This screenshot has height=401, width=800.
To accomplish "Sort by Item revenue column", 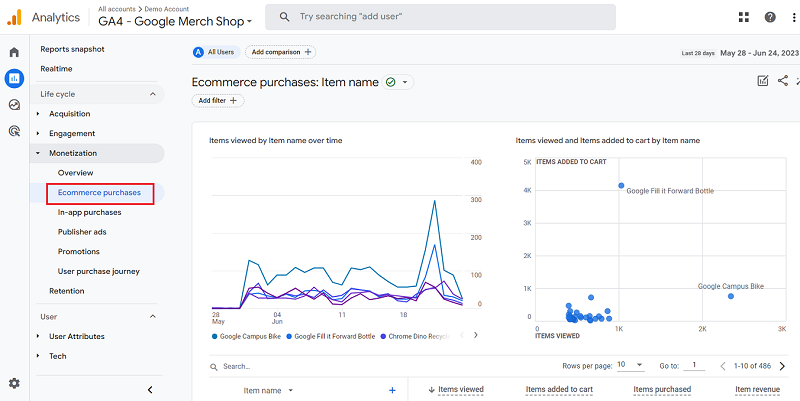I will pyautogui.click(x=758, y=390).
